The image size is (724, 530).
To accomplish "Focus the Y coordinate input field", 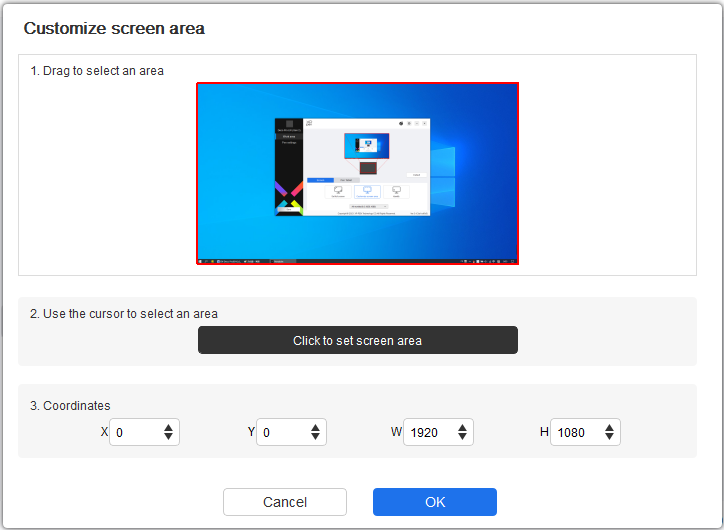I will (x=281, y=432).
